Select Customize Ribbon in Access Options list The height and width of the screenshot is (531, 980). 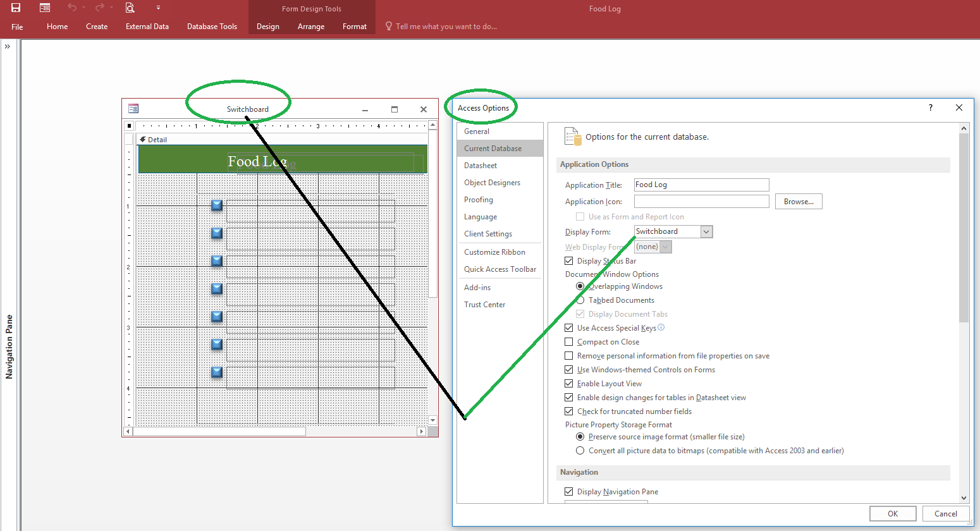(x=499, y=252)
